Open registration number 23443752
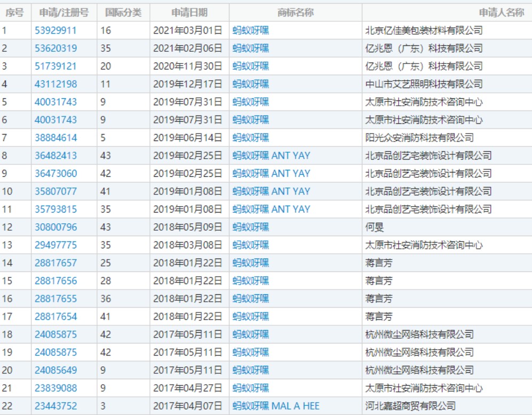This screenshot has width=532, height=415. (55, 406)
